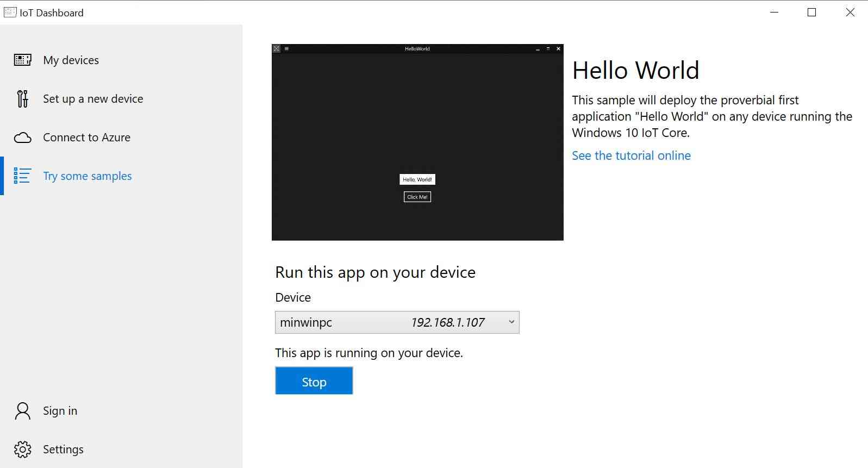The height and width of the screenshot is (468, 868).
Task: Open the Sign in option
Action: click(x=121, y=411)
